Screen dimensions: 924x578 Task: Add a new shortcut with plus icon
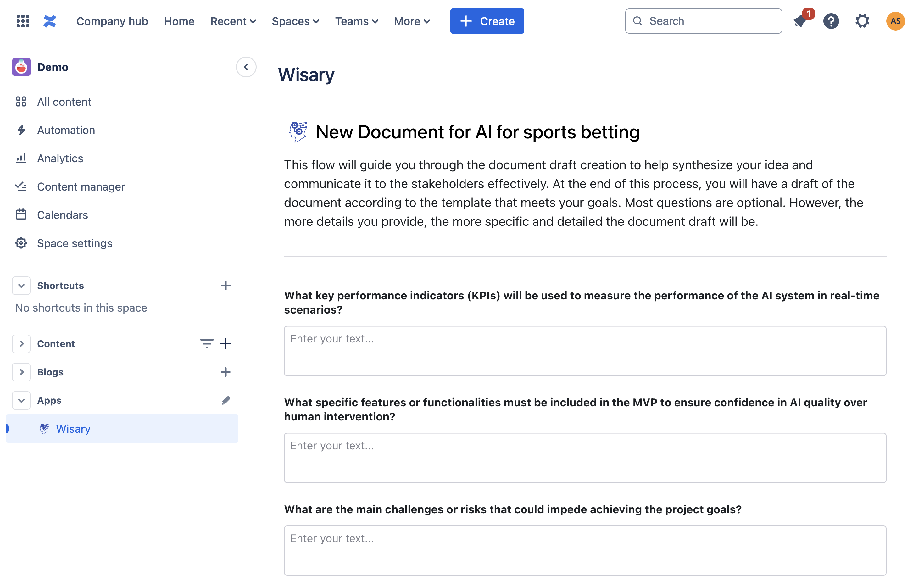225,286
